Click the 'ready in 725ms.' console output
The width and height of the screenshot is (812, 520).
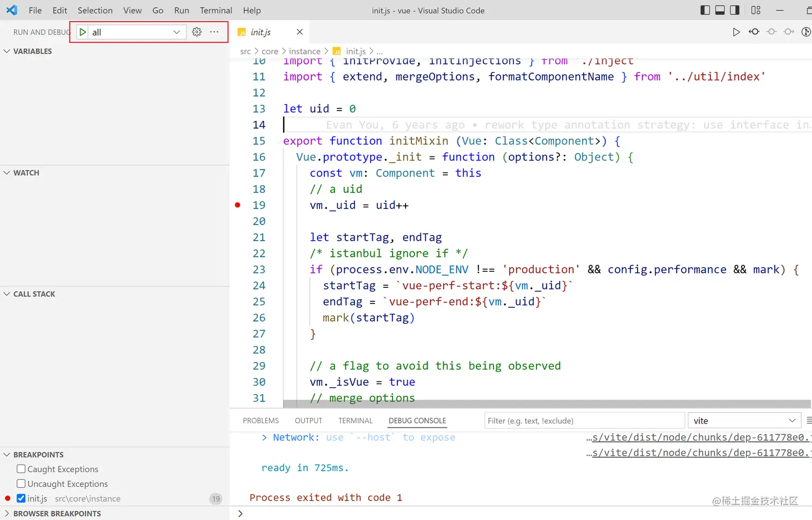click(305, 468)
